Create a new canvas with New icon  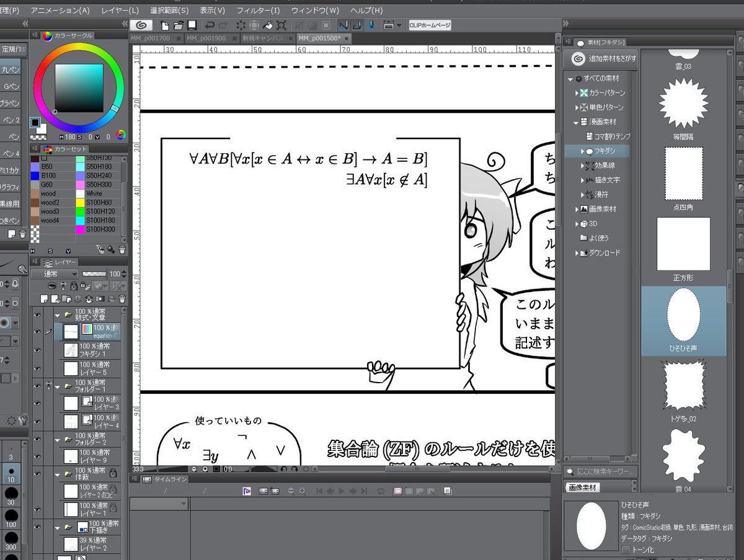point(165,25)
